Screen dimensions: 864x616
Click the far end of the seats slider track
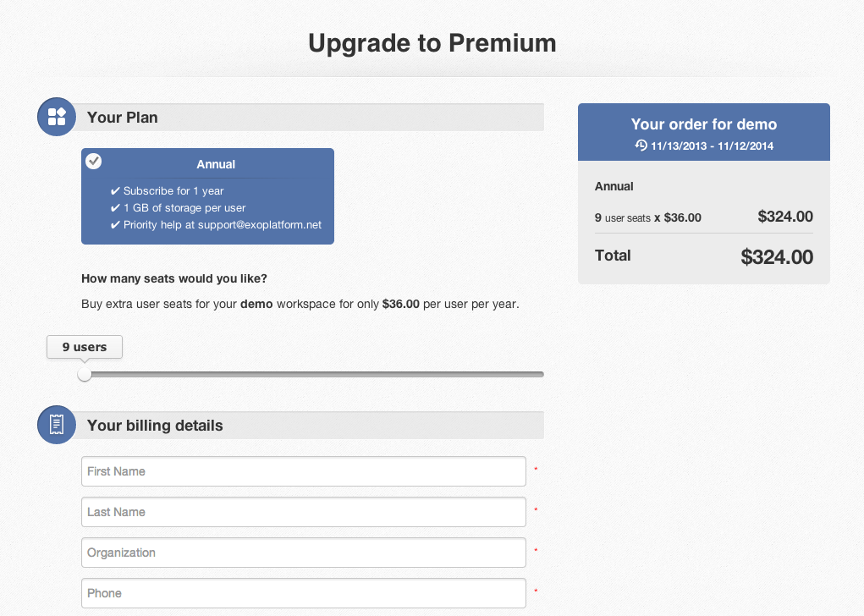click(x=540, y=375)
